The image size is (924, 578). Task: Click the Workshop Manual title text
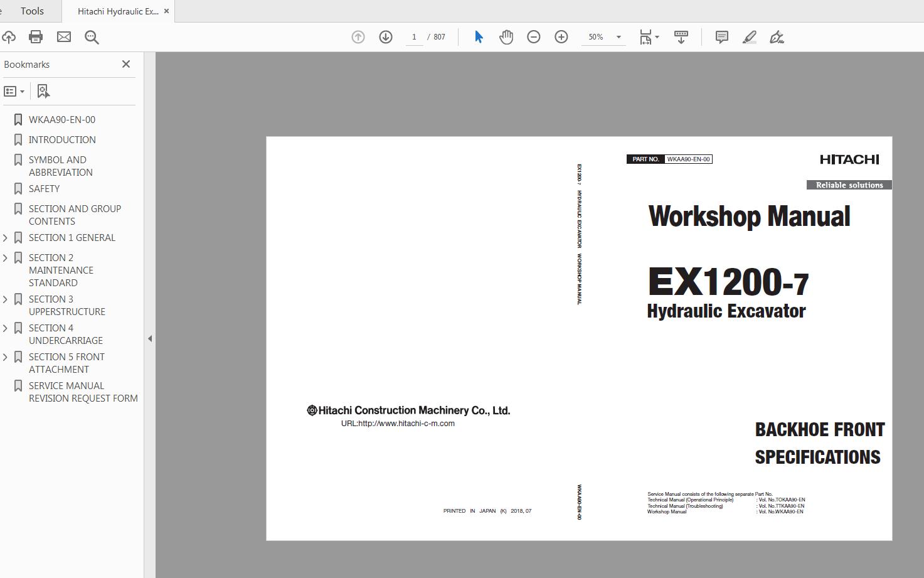pos(749,217)
